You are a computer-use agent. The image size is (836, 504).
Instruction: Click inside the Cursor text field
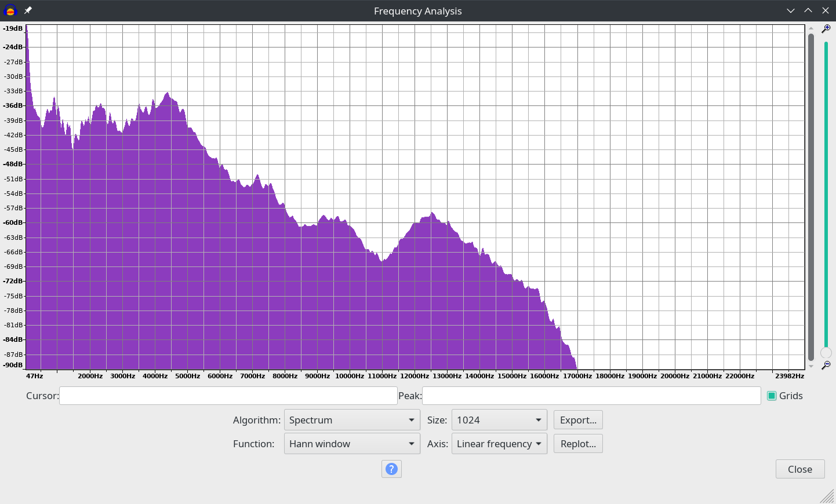coord(228,396)
